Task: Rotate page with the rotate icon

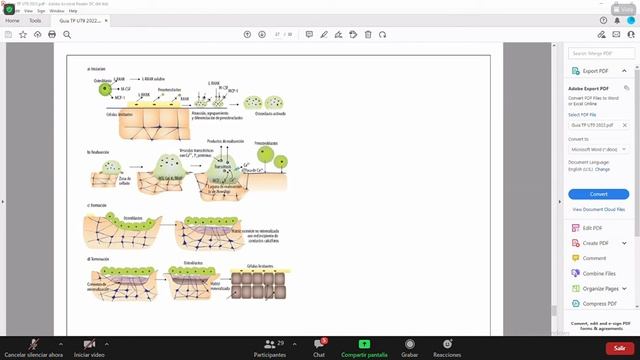Action: tap(382, 35)
